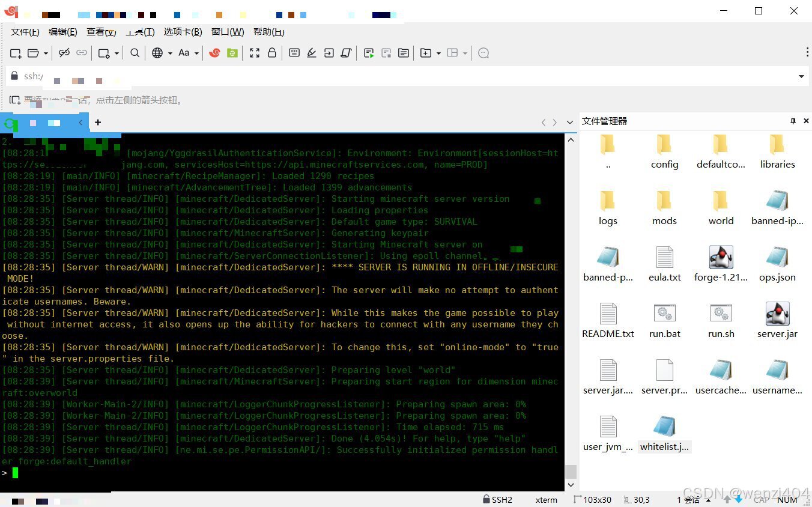
Task: Toggle CAP indicator in status bar
Action: pos(761,499)
